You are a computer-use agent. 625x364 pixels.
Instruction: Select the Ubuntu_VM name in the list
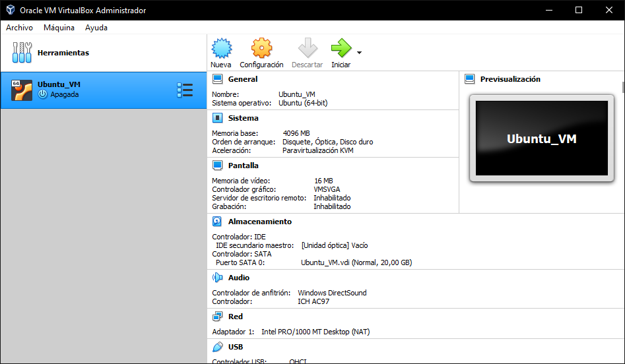pyautogui.click(x=59, y=84)
